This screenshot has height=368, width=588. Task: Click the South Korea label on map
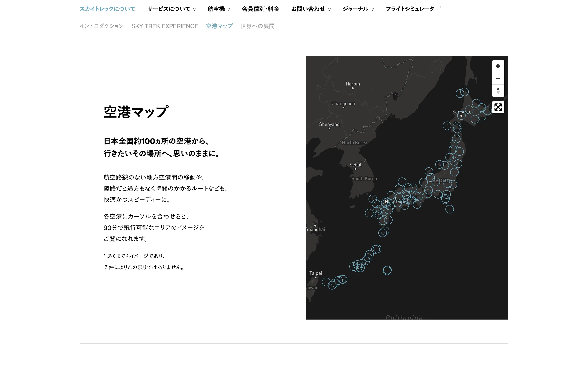(364, 179)
